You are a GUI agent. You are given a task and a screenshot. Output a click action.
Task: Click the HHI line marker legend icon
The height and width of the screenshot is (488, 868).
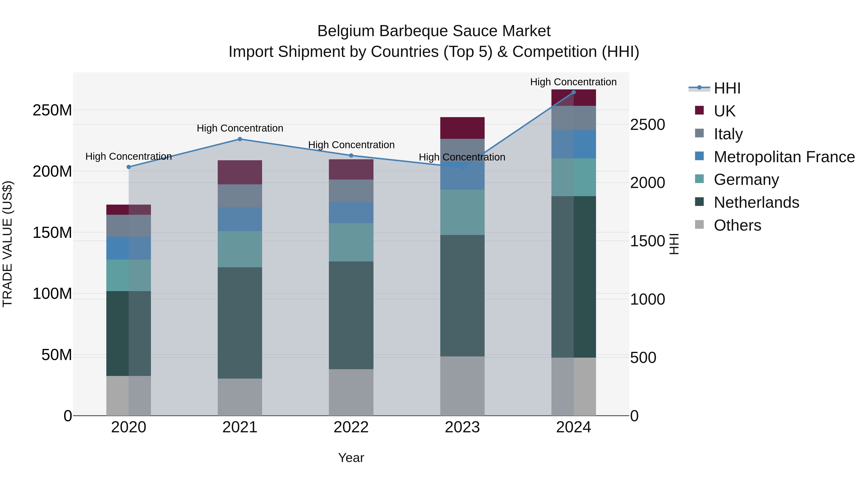point(699,87)
